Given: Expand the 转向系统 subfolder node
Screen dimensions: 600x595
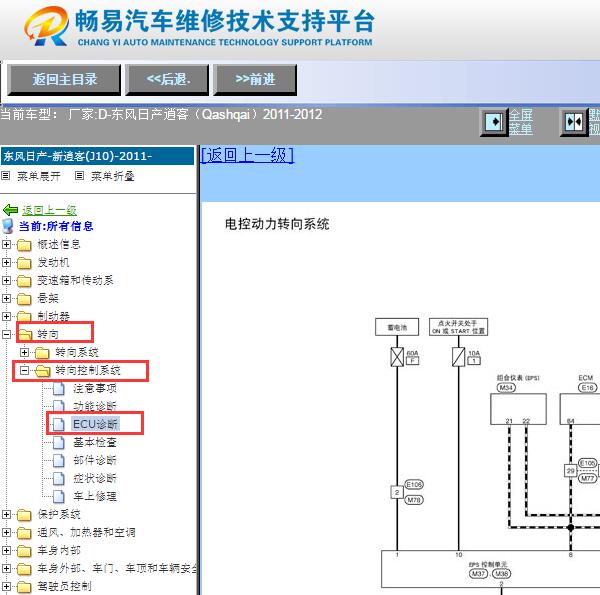Looking at the screenshot, I should [x=24, y=352].
